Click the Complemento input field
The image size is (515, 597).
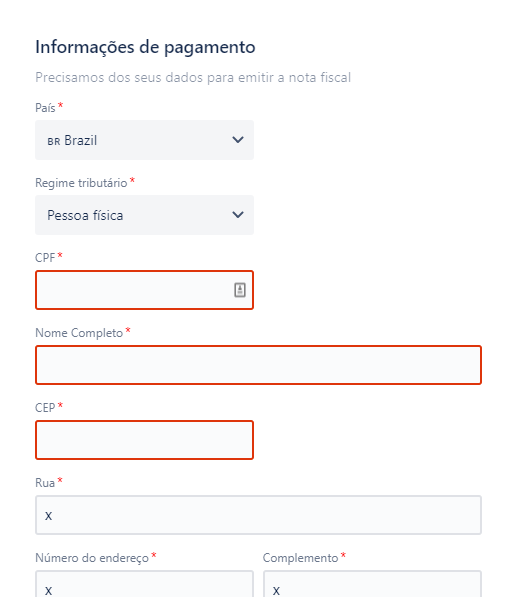tap(372, 584)
